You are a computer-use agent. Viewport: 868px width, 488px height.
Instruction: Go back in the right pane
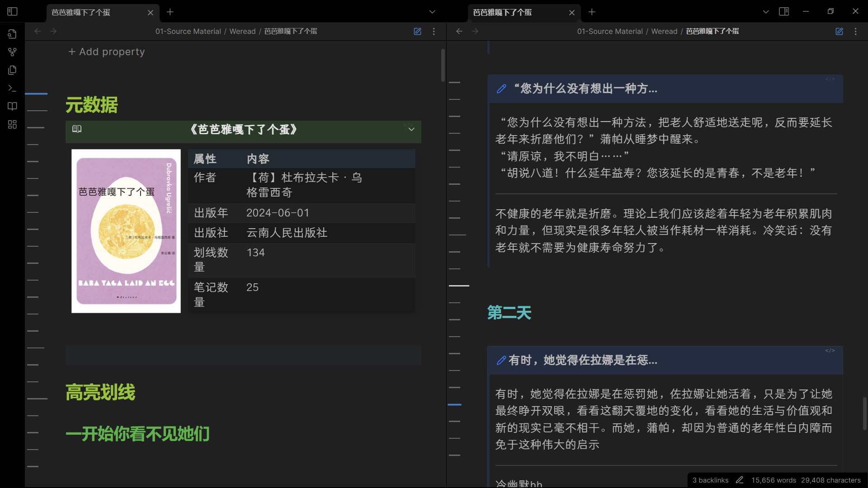459,31
